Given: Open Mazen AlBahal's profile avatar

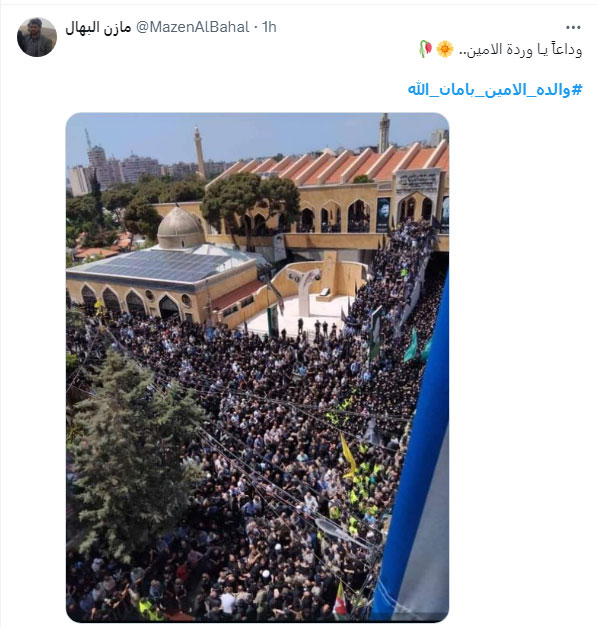Looking at the screenshot, I should coord(37,37).
